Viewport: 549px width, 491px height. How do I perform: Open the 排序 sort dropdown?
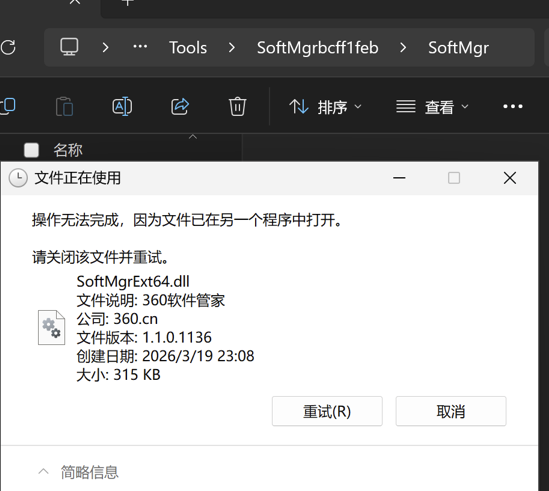click(x=325, y=107)
